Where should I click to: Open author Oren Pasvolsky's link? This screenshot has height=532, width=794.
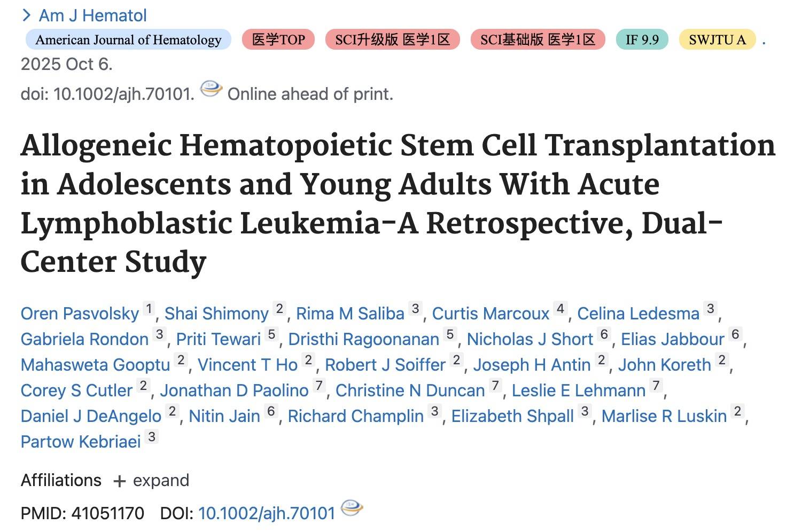tap(80, 314)
